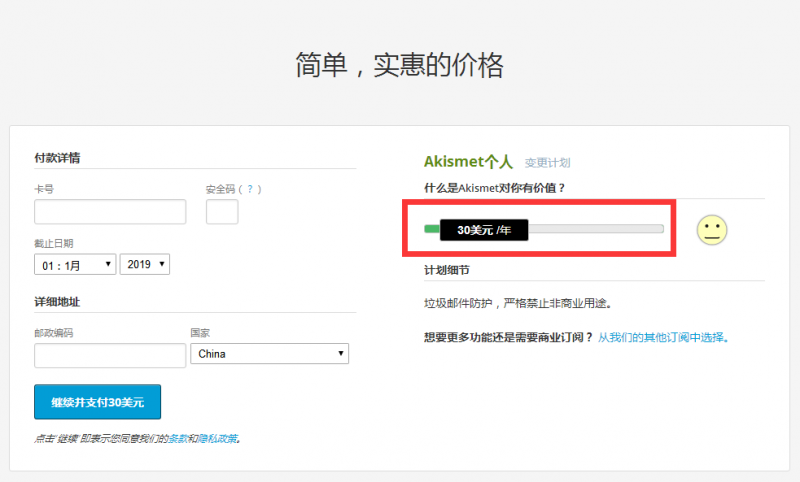800x482 pixels.
Task: Click the Akismet个人 plan heading
Action: click(468, 162)
